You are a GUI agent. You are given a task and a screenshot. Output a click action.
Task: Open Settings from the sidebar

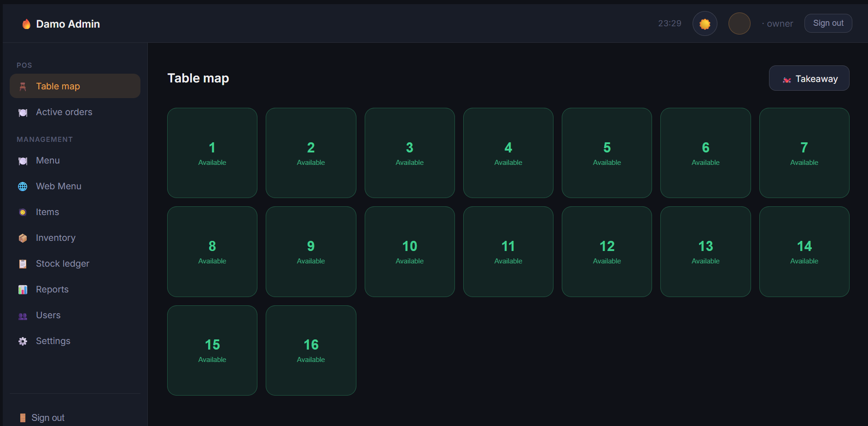(x=75, y=341)
